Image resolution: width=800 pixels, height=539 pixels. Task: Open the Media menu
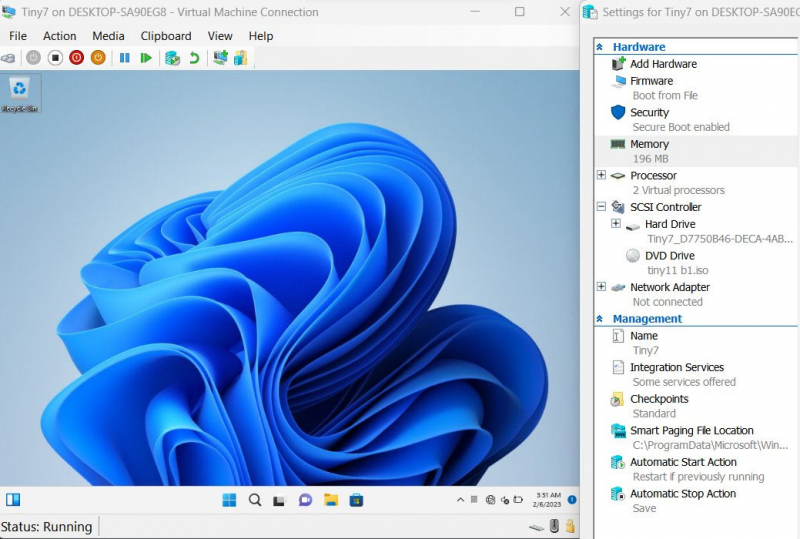pyautogui.click(x=108, y=36)
